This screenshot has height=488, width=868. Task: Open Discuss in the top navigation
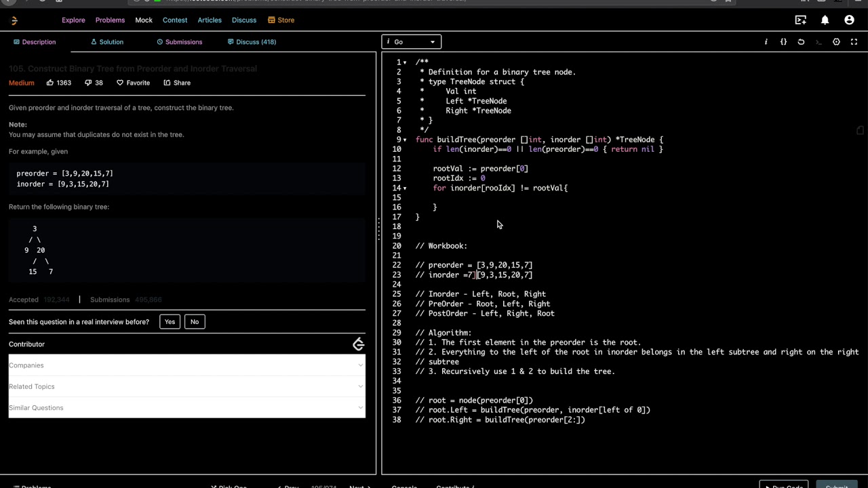click(x=244, y=20)
